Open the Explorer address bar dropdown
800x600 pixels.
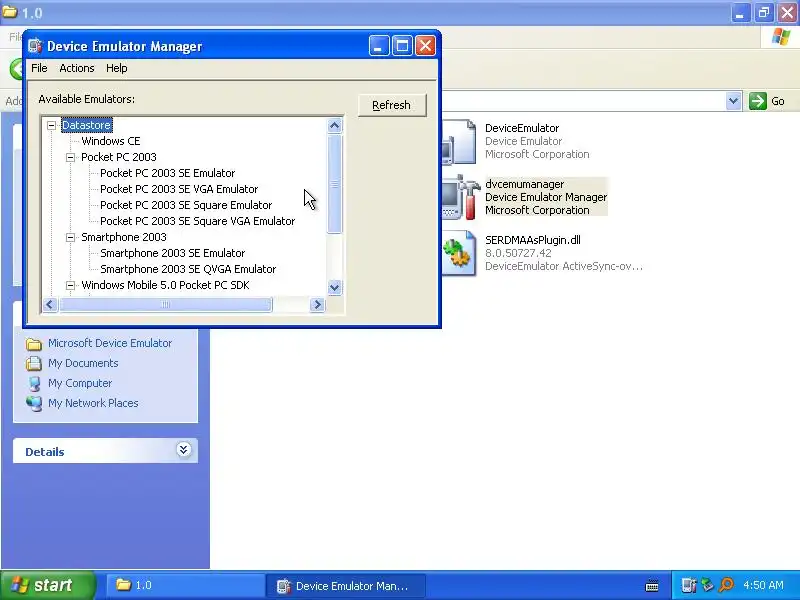[733, 101]
